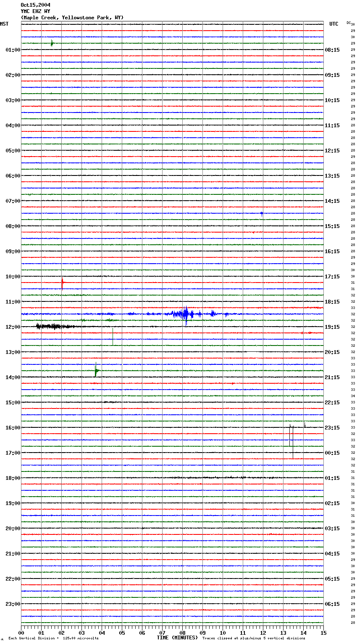Select the 18:00 MST time label
Image resolution: width=357 pixels, height=644 pixels.
[x=13, y=478]
